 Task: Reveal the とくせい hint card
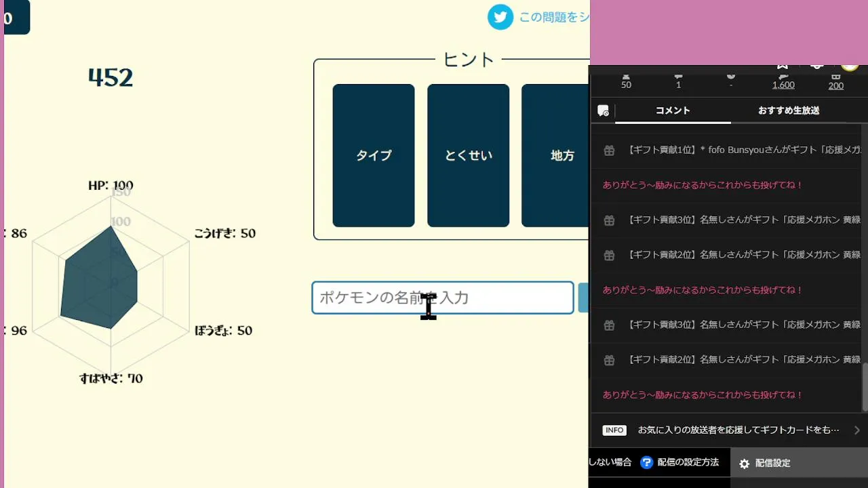point(468,155)
